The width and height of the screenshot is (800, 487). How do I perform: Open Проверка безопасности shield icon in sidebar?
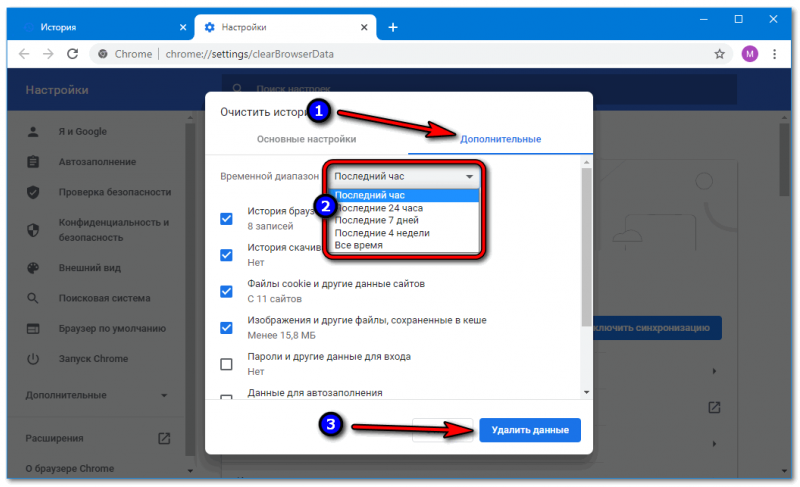pos(33,192)
